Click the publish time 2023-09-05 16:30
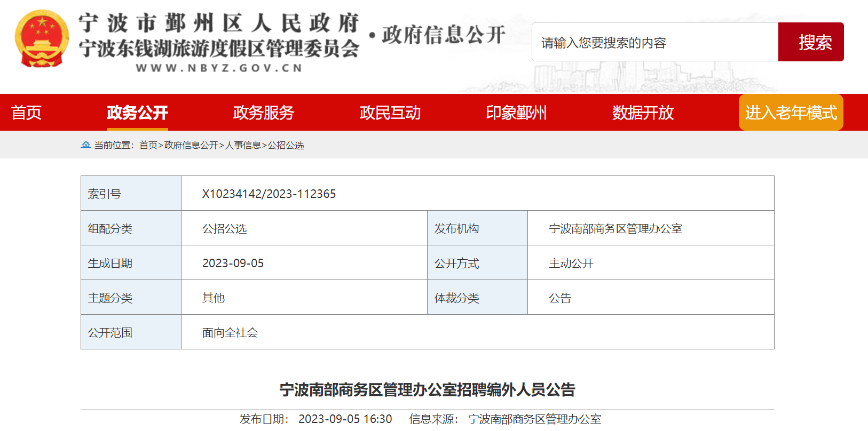This screenshot has height=431, width=868. pos(345,419)
